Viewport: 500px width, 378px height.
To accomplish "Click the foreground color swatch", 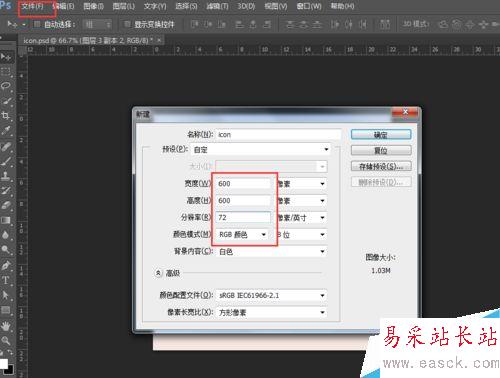I will 3,364.
